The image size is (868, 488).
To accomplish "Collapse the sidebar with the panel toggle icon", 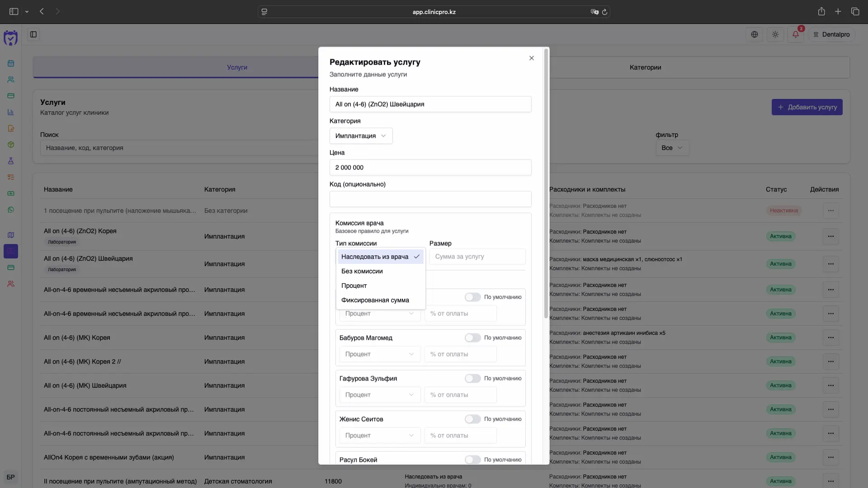I will [x=33, y=34].
